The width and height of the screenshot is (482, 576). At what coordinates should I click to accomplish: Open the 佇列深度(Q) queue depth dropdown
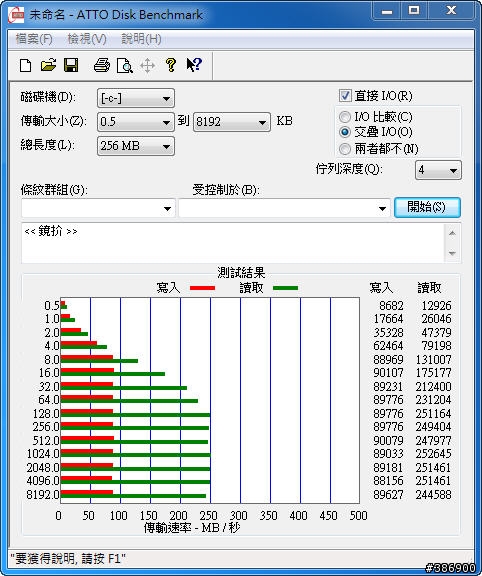pyautogui.click(x=438, y=170)
